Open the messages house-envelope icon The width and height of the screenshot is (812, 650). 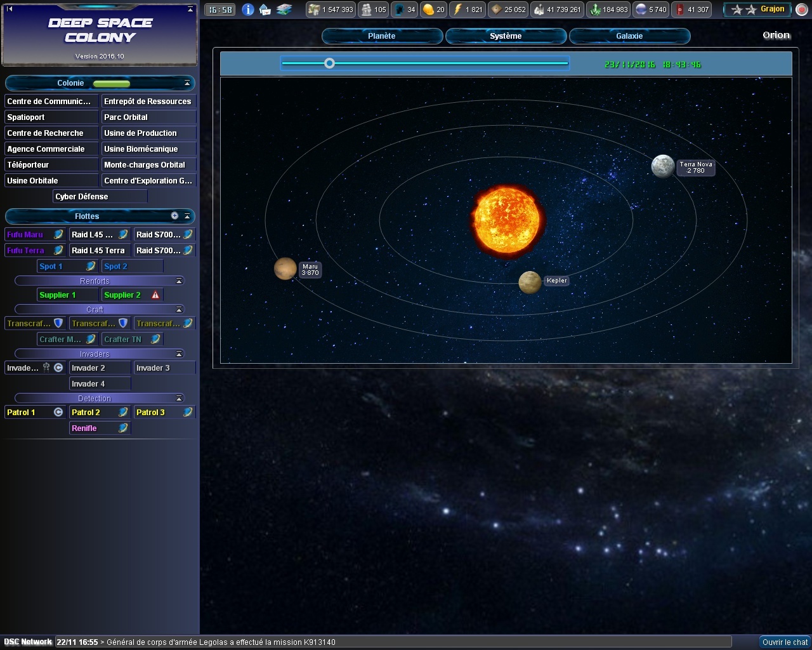265,10
